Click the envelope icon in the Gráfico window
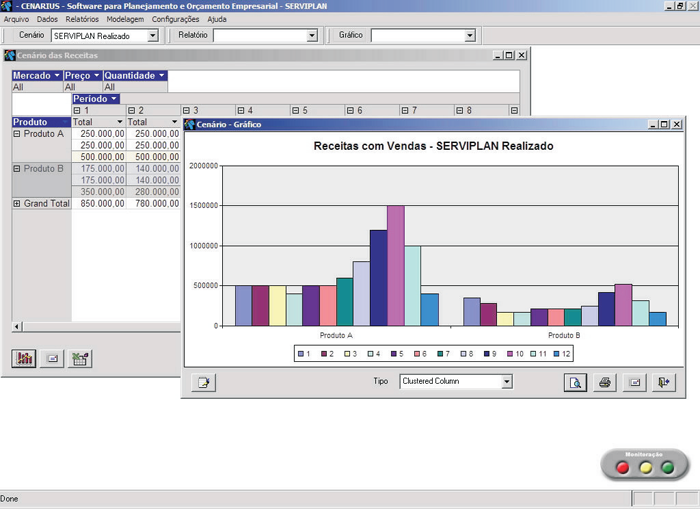This screenshot has height=509, width=700. click(634, 382)
